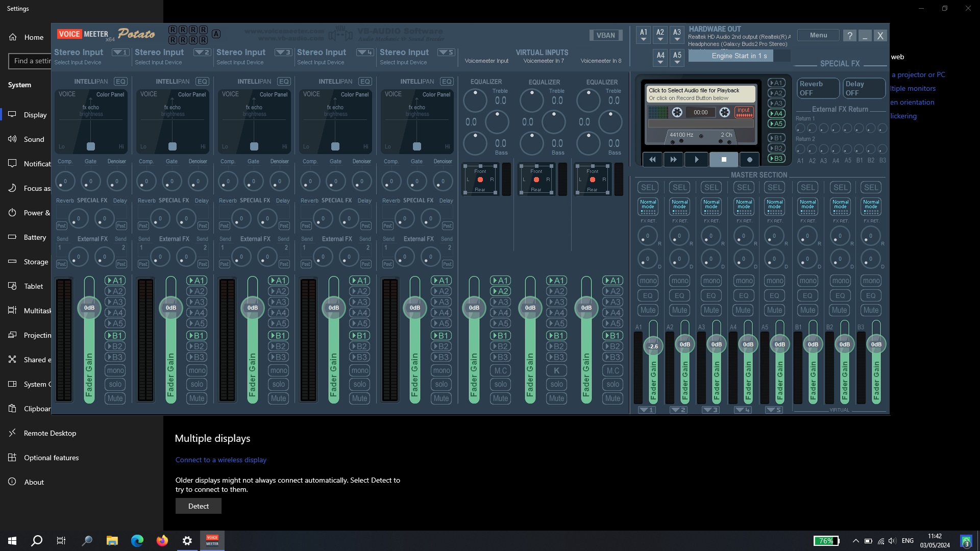Image resolution: width=980 pixels, height=551 pixels.
Task: Open the A1 hardware out device selector
Action: pos(644,35)
